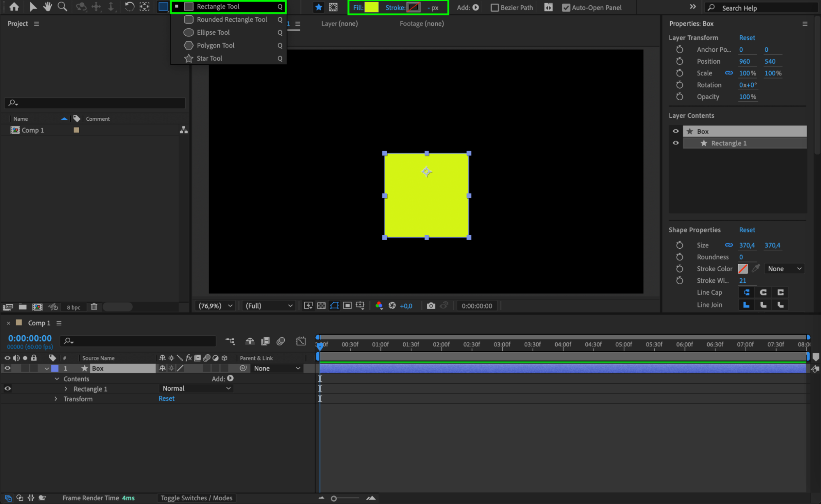
Task: Expand the Transform group in timeline
Action: [x=56, y=399]
